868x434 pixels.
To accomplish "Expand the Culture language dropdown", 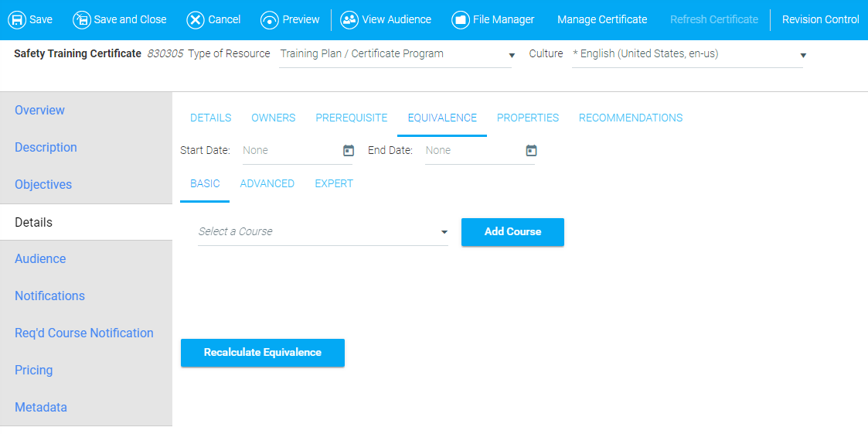I will point(802,55).
